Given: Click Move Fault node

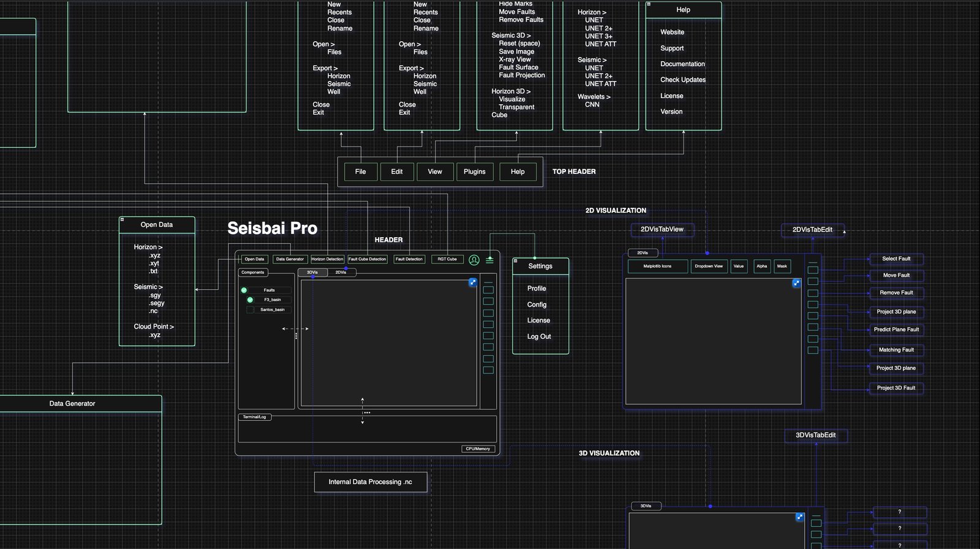Looking at the screenshot, I should click(896, 275).
